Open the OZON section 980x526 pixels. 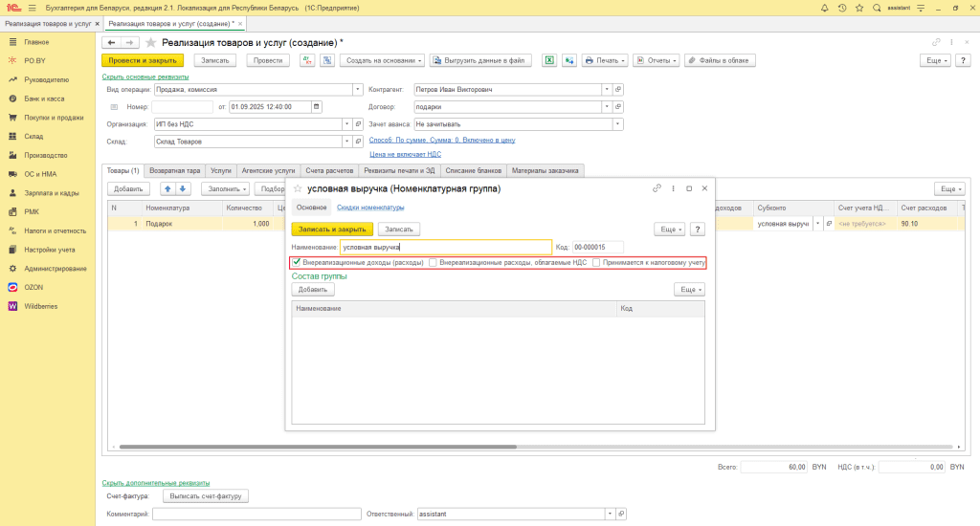[x=33, y=287]
